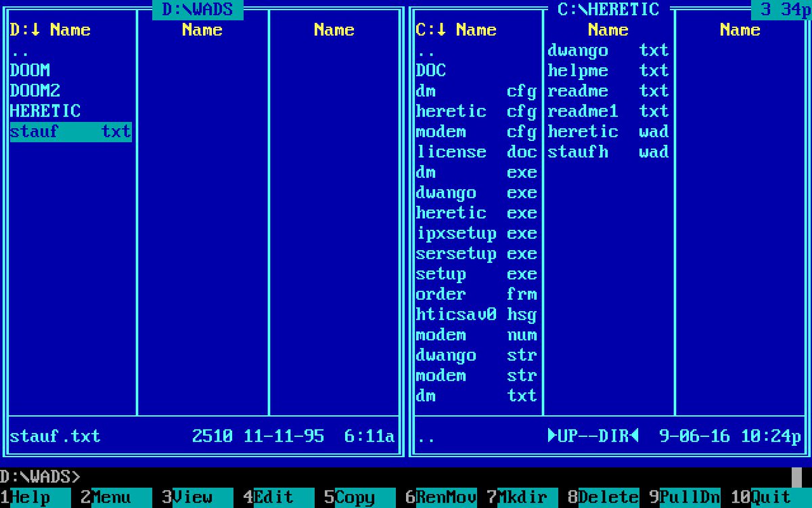Click the C:\HERETIC panel title
The height and width of the screenshot is (508, 812).
(608, 9)
